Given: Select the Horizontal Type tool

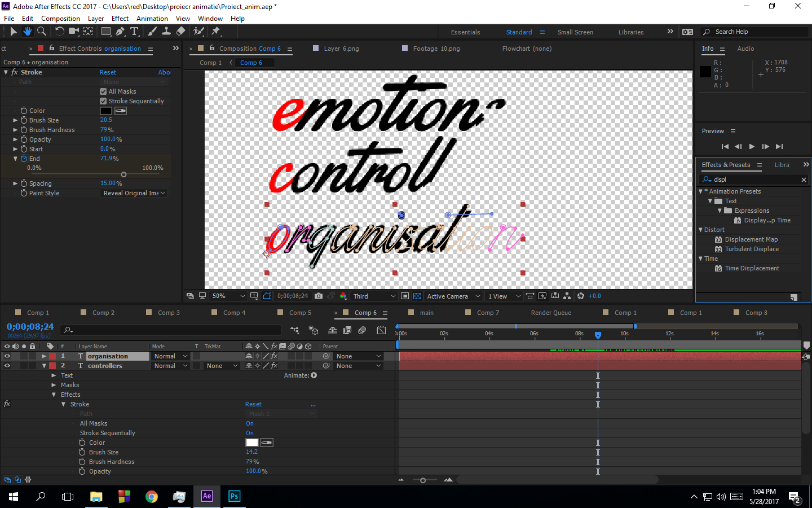Looking at the screenshot, I should tap(134, 32).
